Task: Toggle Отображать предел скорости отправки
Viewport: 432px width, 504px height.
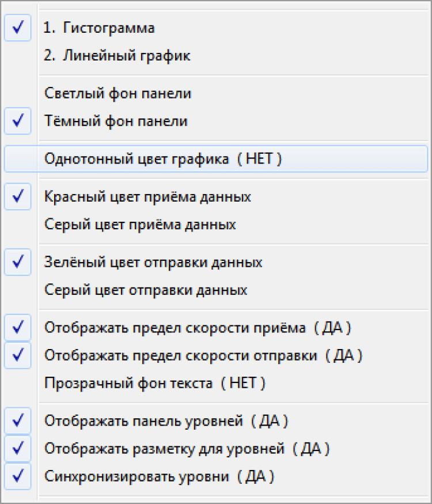Action: pyautogui.click(x=203, y=355)
